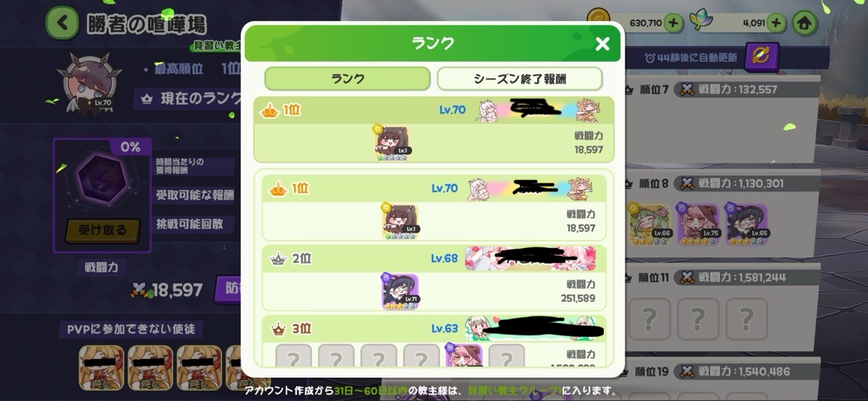Add crystals with the plus next to 4,091
This screenshot has width=868, height=401.
(x=776, y=22)
